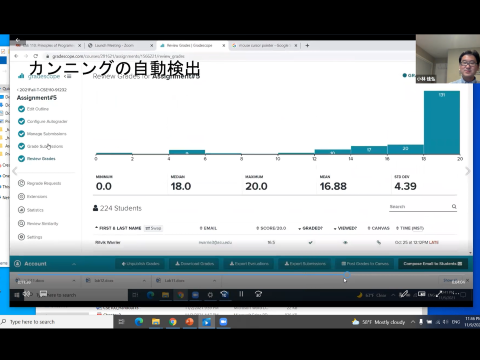Image resolution: width=480 pixels, height=360 pixels.
Task: Click the video progress bar handle
Action: coord(347,275)
